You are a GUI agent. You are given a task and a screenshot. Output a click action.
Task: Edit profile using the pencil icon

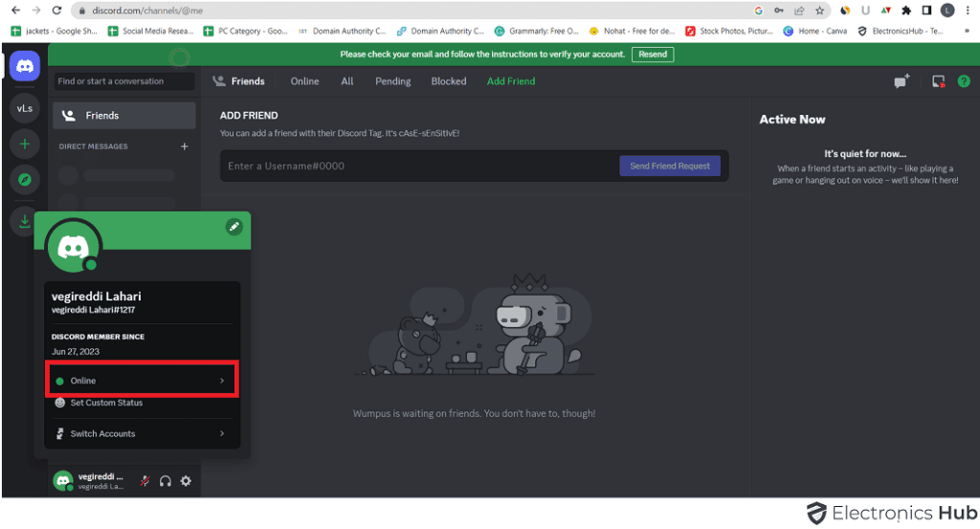point(234,227)
